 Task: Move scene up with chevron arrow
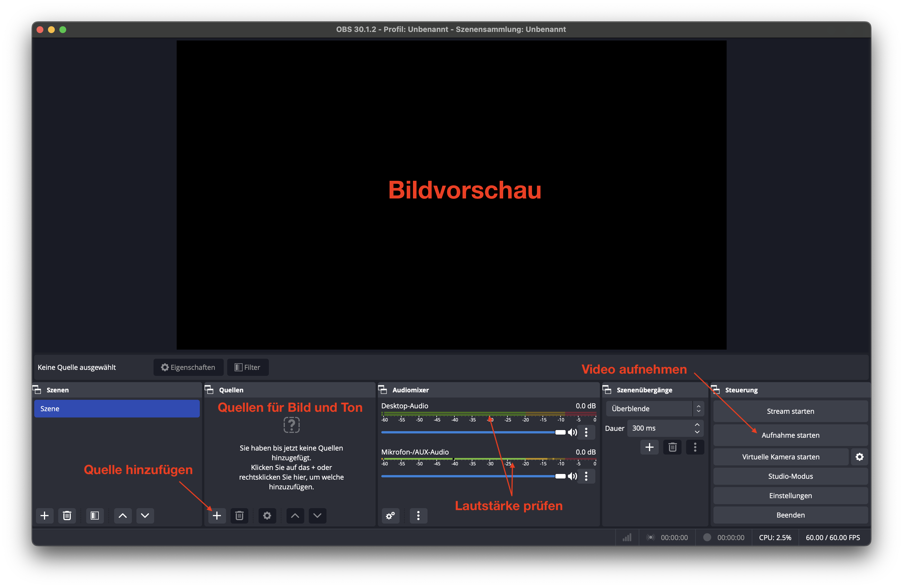pos(122,516)
